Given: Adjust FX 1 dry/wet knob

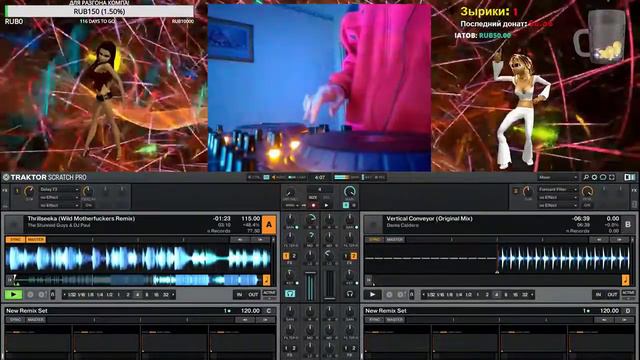Looking at the screenshot, I should [x=29, y=191].
